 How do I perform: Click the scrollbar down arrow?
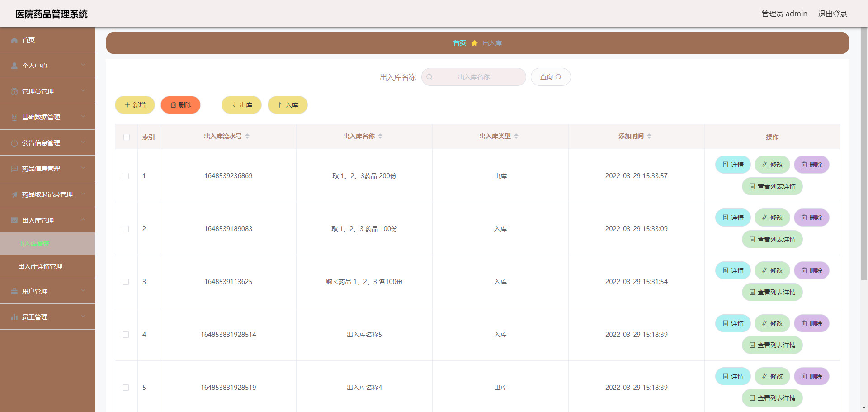864,408
